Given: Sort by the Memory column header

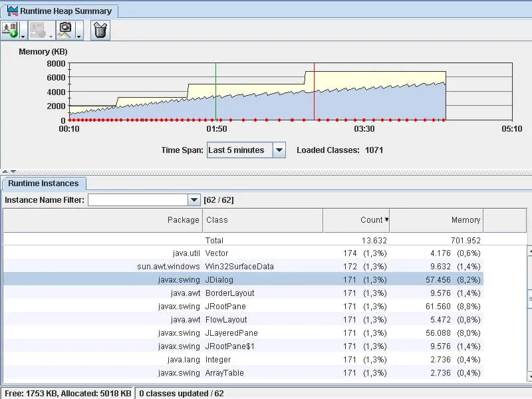Looking at the screenshot, I should coord(436,220).
